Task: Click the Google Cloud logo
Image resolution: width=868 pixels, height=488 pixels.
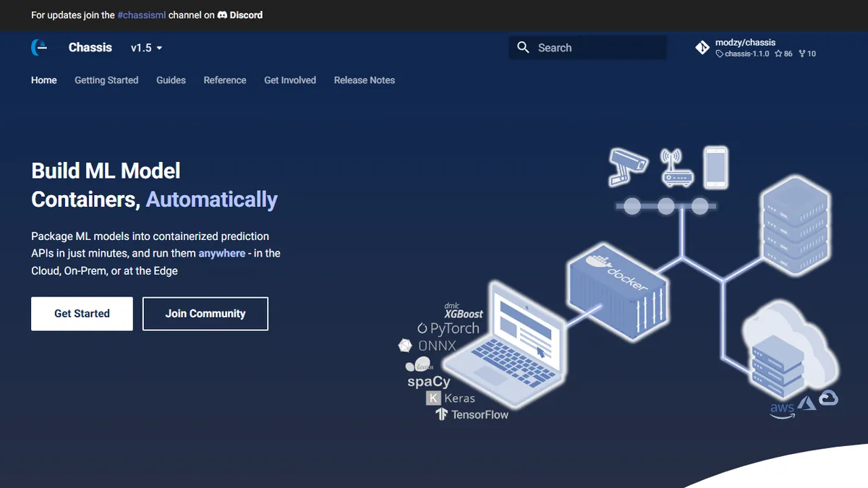Action: (828, 398)
